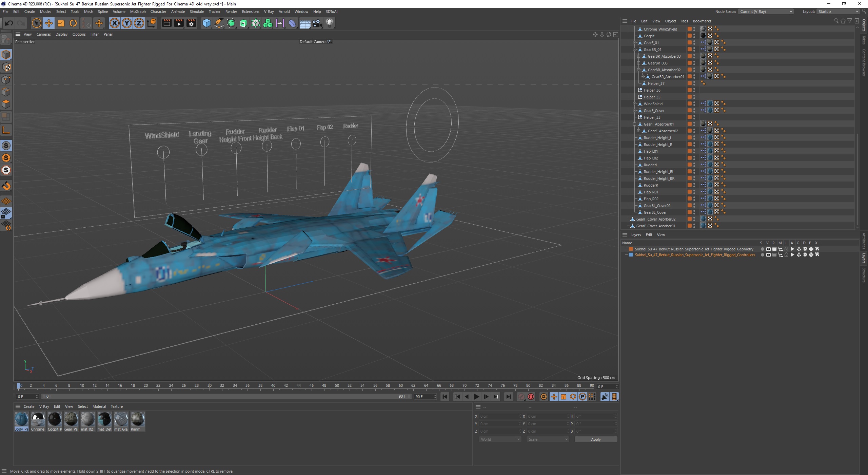Open the V-Ray menu in menu bar

269,12
